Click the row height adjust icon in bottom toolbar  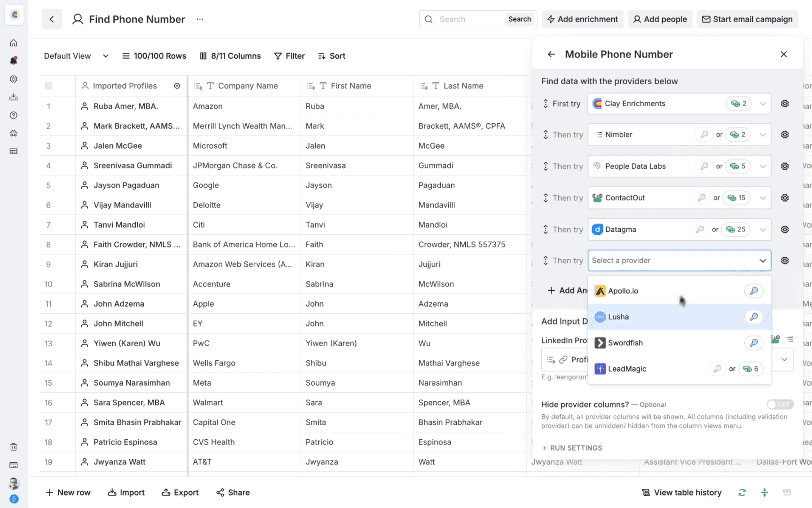point(765,492)
